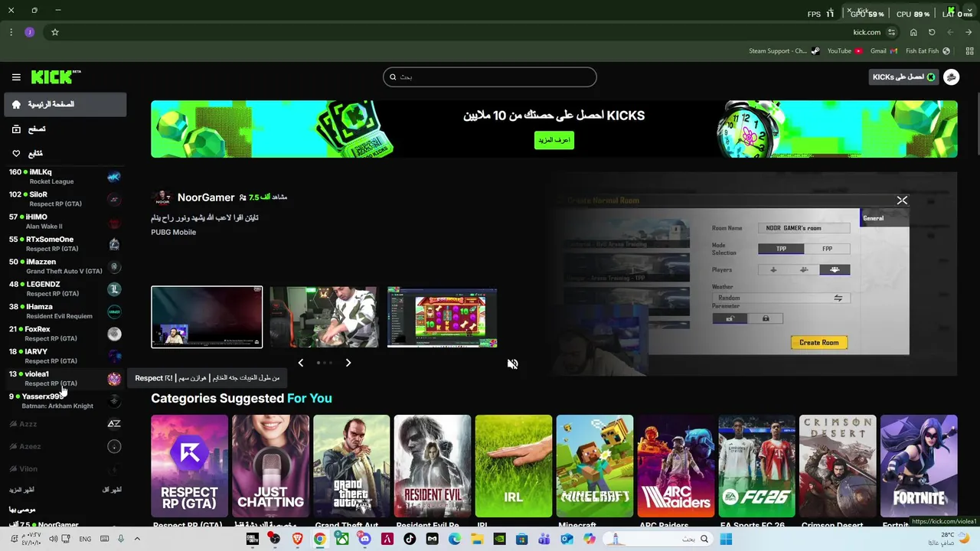980x551 pixels.
Task: Bookmark this page with star icon
Action: (55, 32)
